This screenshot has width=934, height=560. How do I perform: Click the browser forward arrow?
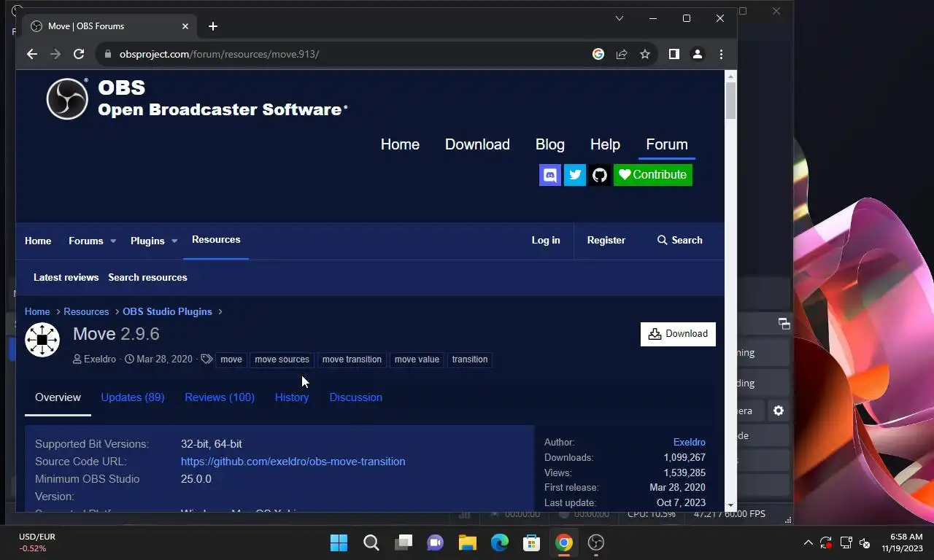55,54
